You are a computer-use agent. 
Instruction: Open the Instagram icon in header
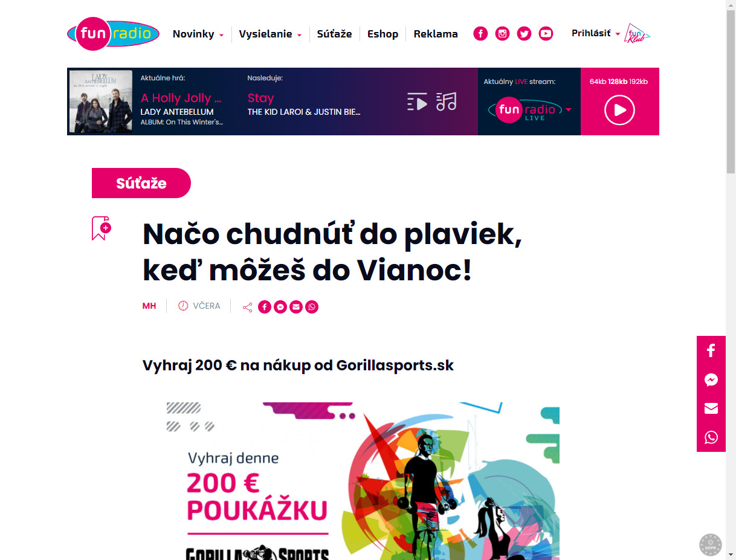point(502,34)
